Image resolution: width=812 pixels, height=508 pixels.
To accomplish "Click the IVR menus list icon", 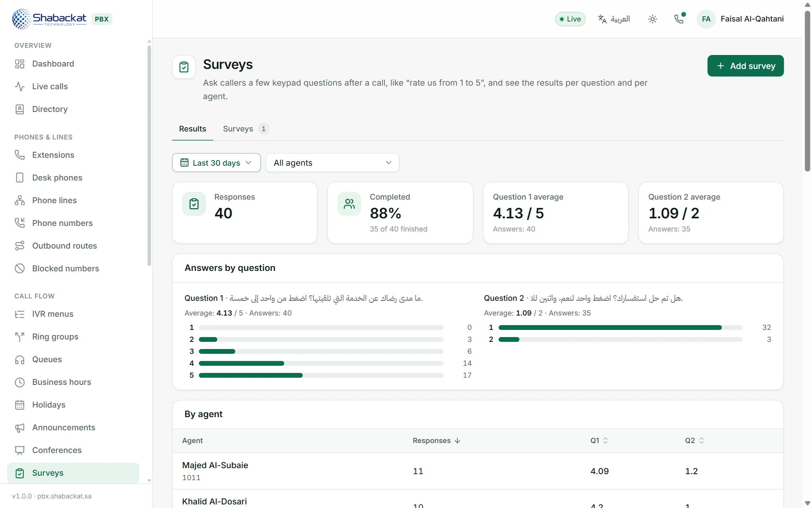I will (x=20, y=314).
